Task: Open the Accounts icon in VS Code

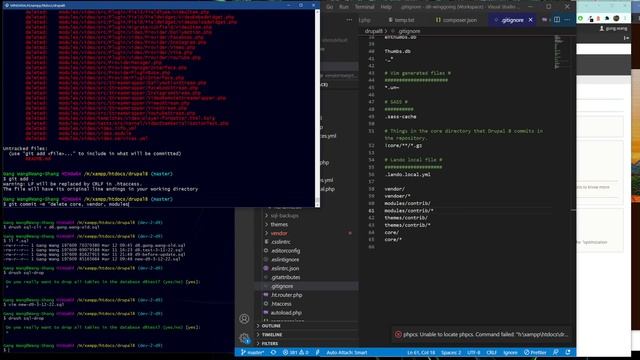Action: (x=244, y=318)
